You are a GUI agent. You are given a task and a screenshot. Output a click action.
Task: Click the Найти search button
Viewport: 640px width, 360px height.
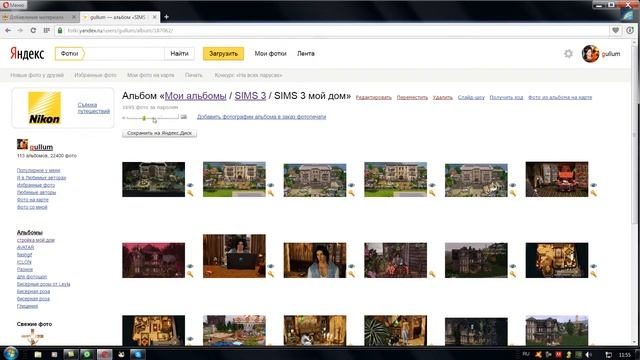click(x=179, y=53)
